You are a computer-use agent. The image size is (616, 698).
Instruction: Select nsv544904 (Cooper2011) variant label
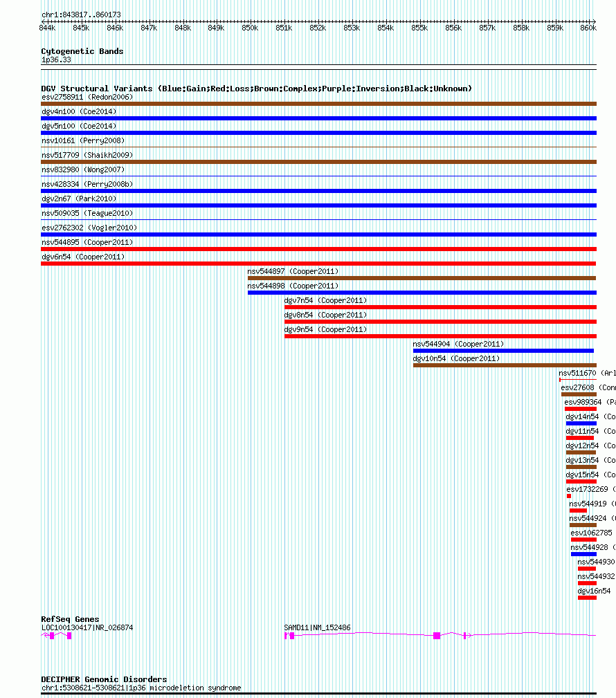coord(458,344)
